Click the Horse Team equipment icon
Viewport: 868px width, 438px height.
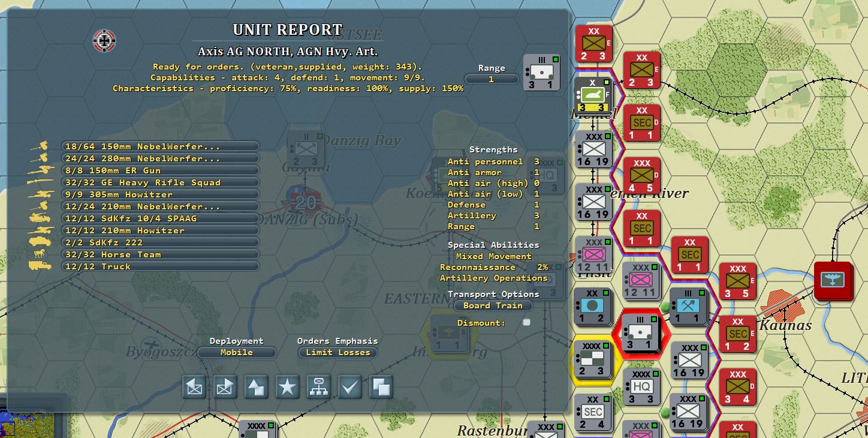(41, 254)
